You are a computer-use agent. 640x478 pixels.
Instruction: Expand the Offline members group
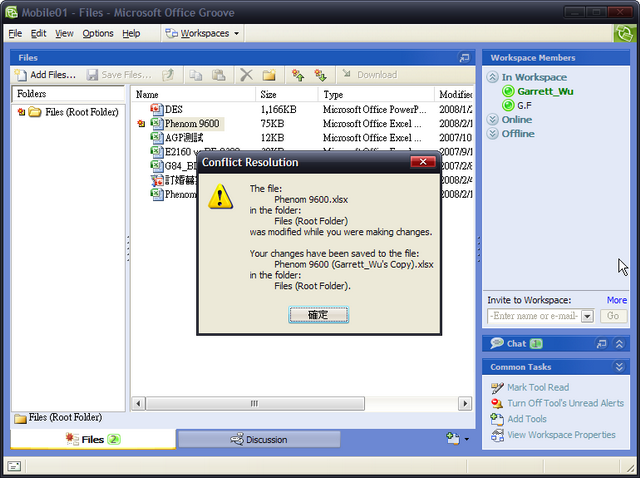point(493,133)
